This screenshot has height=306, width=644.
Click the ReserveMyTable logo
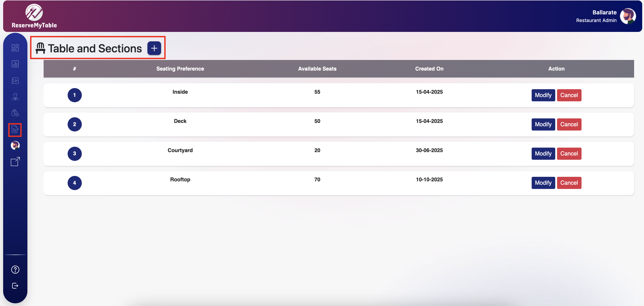[x=34, y=16]
